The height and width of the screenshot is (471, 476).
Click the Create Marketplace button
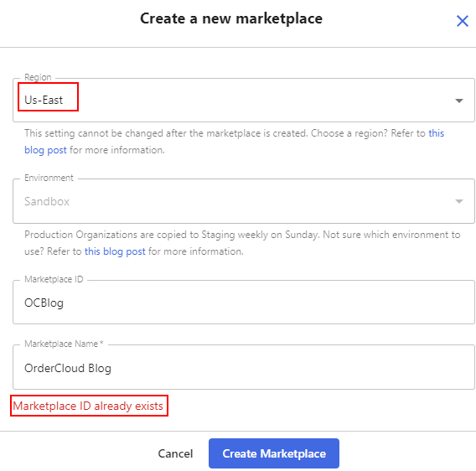(274, 453)
